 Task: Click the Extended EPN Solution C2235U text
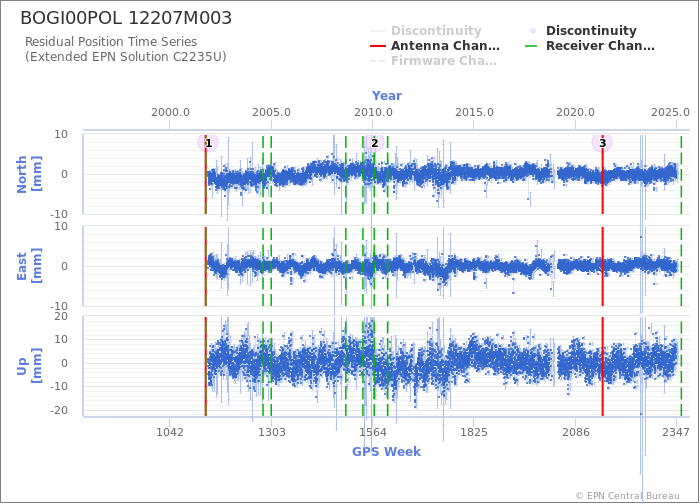pyautogui.click(x=125, y=57)
